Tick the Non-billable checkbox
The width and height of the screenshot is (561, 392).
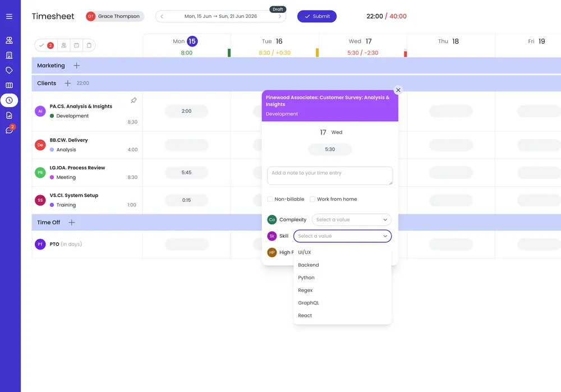pos(270,199)
